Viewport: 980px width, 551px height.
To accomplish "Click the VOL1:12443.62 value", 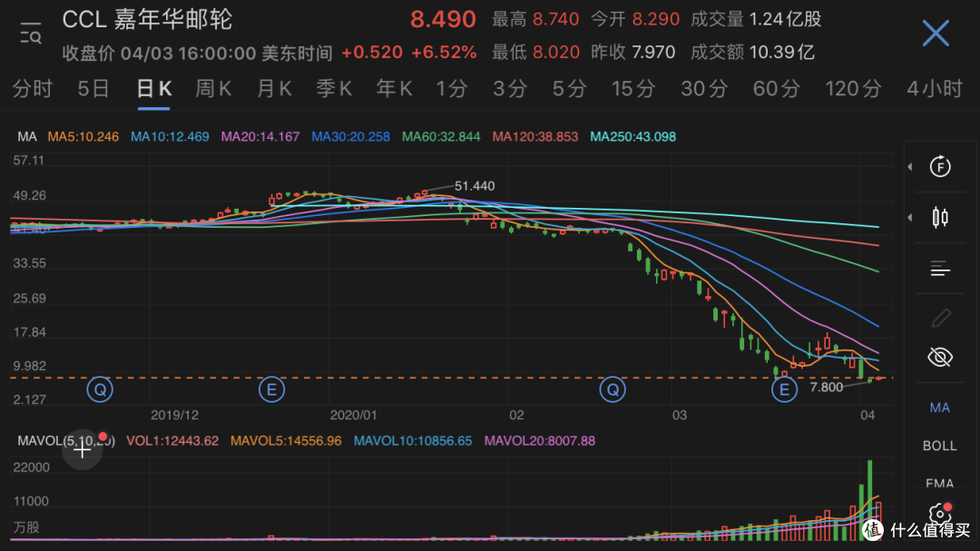I will coord(172,441).
